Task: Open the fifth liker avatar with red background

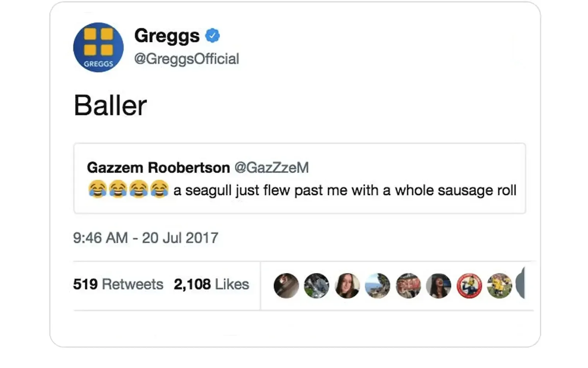Action: (408, 285)
